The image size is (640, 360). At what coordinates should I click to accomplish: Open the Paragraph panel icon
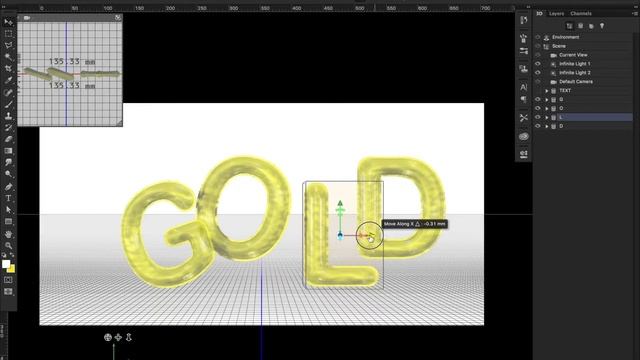(x=524, y=99)
